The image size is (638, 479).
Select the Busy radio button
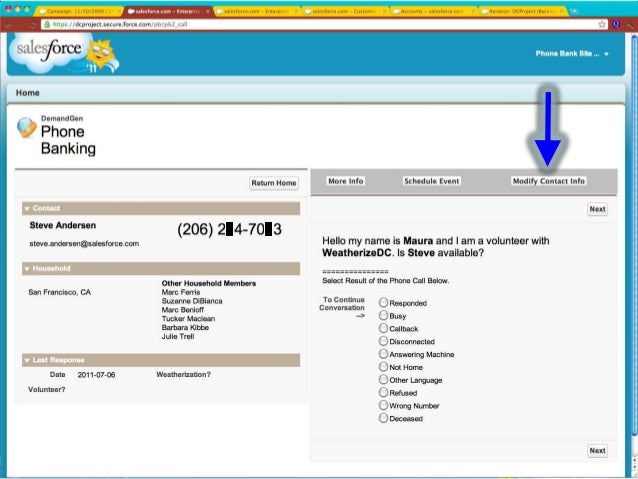(x=383, y=315)
